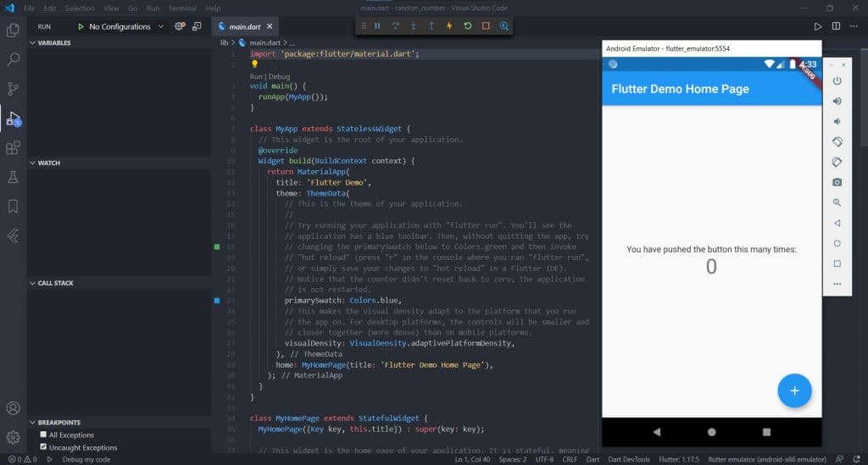868x465 pixels.
Task: Toggle the green breakpoint marker in gutter
Action: 217,246
